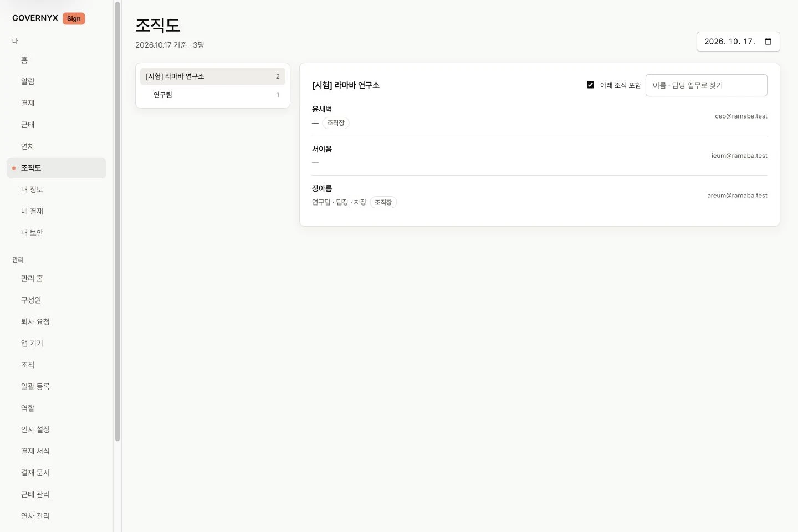Viewport: 798px width, 532px height.
Task: Click email ceo@ramaba.test
Action: point(741,116)
